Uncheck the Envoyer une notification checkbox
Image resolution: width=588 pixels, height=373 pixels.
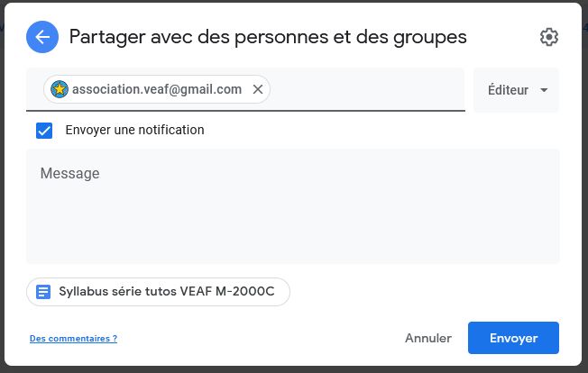point(44,130)
